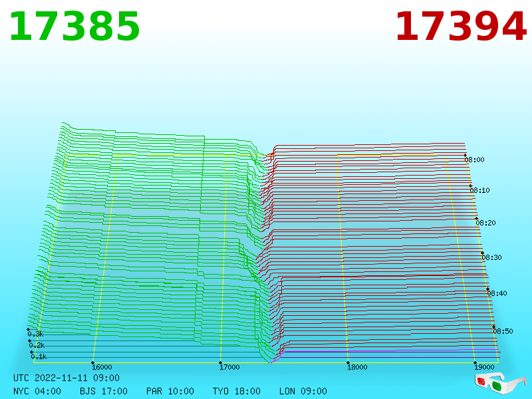Click the 08:50 time axis label
Screen dimensions: 532x399
pos(503,331)
